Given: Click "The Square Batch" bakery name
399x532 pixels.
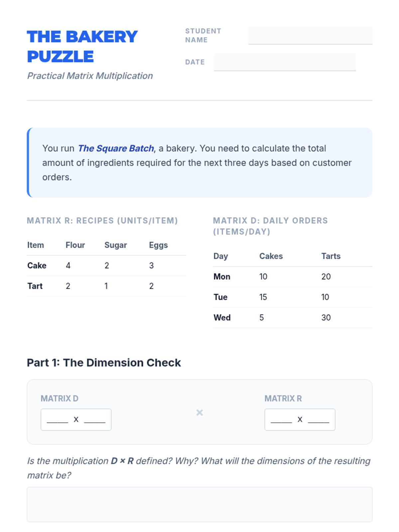Looking at the screenshot, I should point(116,148).
